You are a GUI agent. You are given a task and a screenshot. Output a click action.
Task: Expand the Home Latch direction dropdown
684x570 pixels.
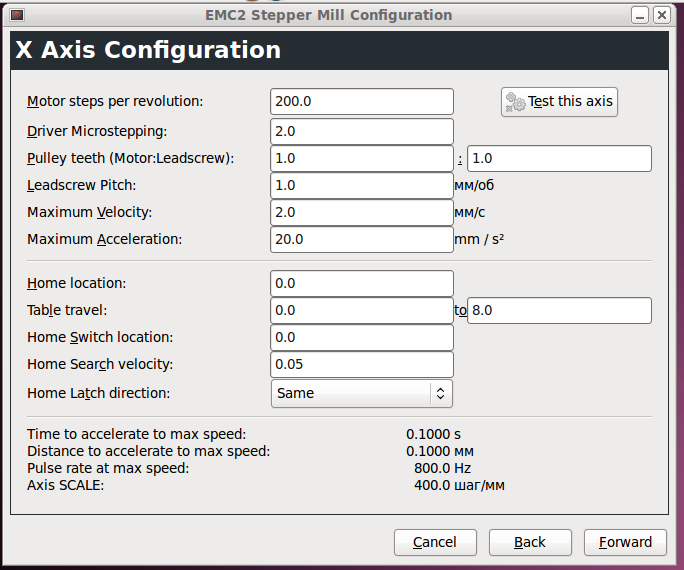tap(362, 393)
